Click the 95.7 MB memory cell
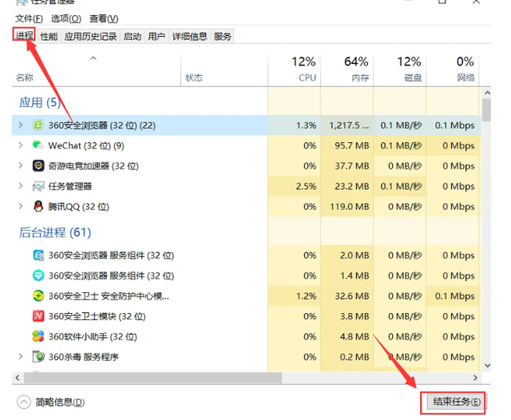The image size is (511, 420). (347, 145)
